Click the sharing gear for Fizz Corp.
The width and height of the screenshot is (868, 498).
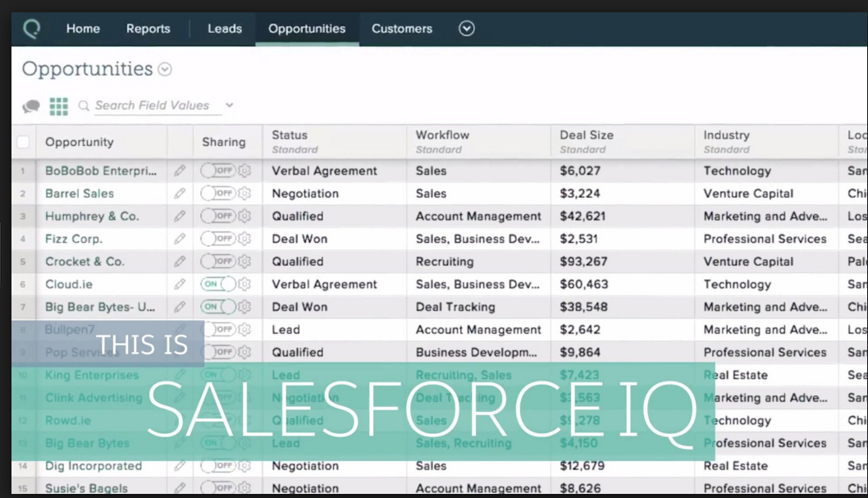point(244,239)
